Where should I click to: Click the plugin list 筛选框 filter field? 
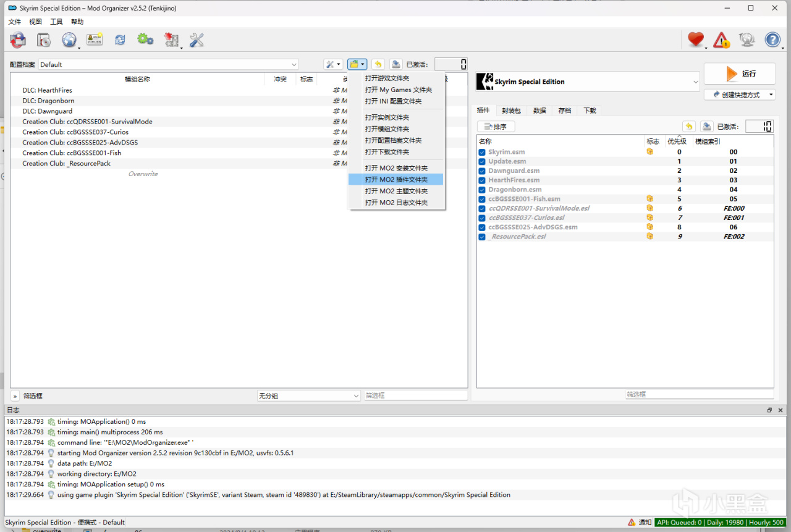pyautogui.click(x=700, y=394)
